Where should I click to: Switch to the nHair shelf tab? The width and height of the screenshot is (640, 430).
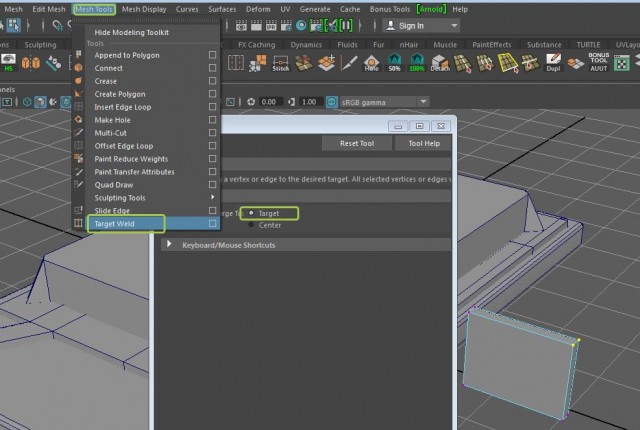(x=409, y=45)
